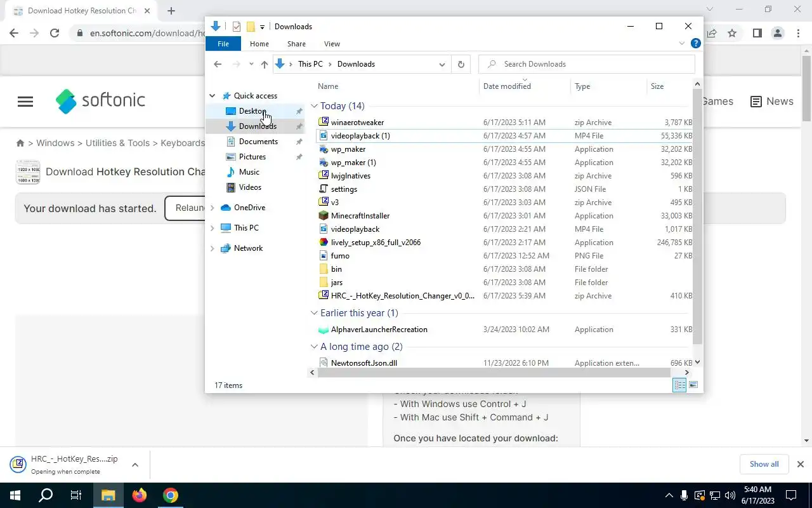Click Show all downloads button
The image size is (812, 508).
point(764,464)
